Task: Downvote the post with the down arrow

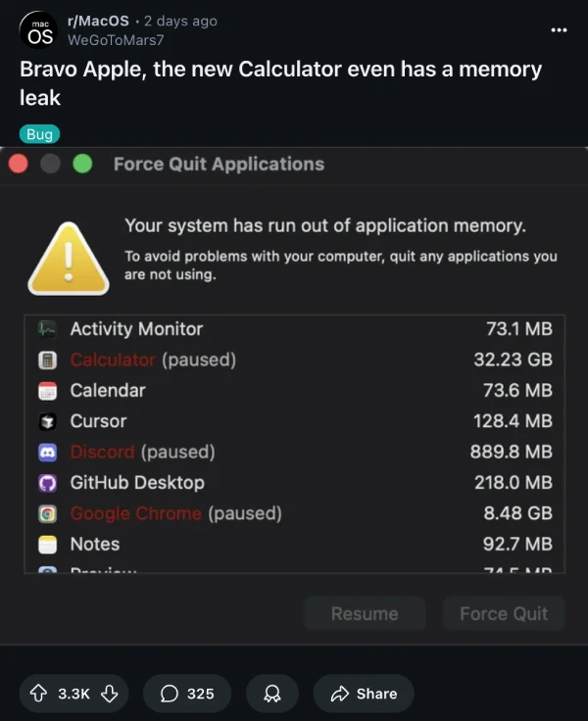Action: [110, 694]
